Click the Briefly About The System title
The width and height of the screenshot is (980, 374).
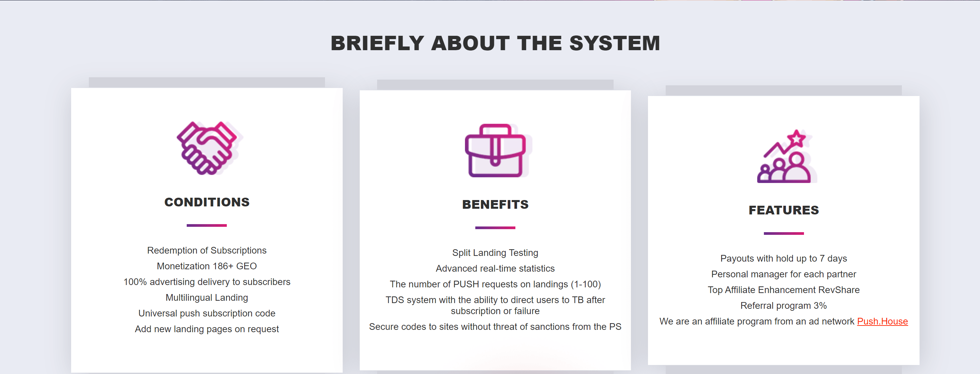495,43
